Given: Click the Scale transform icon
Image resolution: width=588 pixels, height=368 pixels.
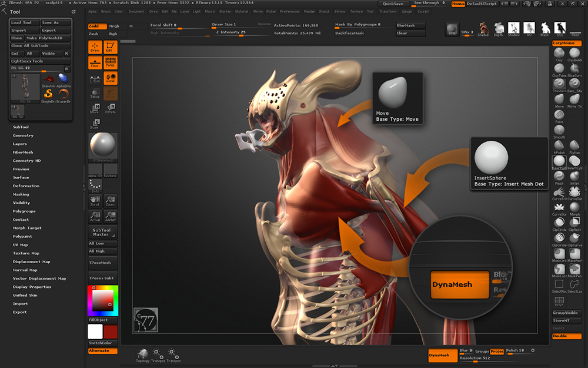Looking at the screenshot, I should point(95,124).
